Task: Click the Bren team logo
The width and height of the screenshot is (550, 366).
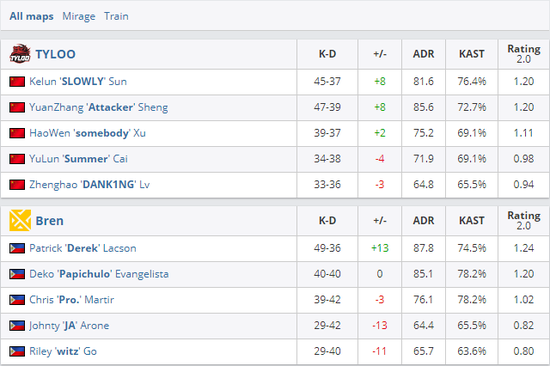Action: pos(20,220)
